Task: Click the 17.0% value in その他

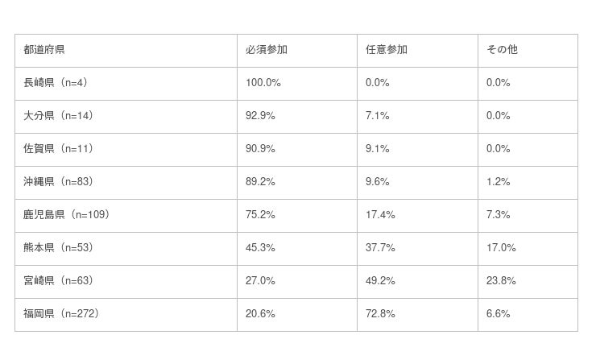Action: tap(501, 248)
